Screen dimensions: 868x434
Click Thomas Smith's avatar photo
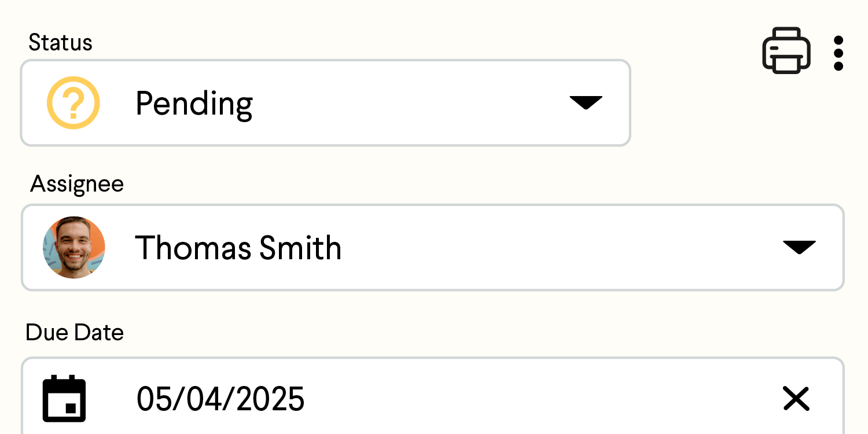74,248
